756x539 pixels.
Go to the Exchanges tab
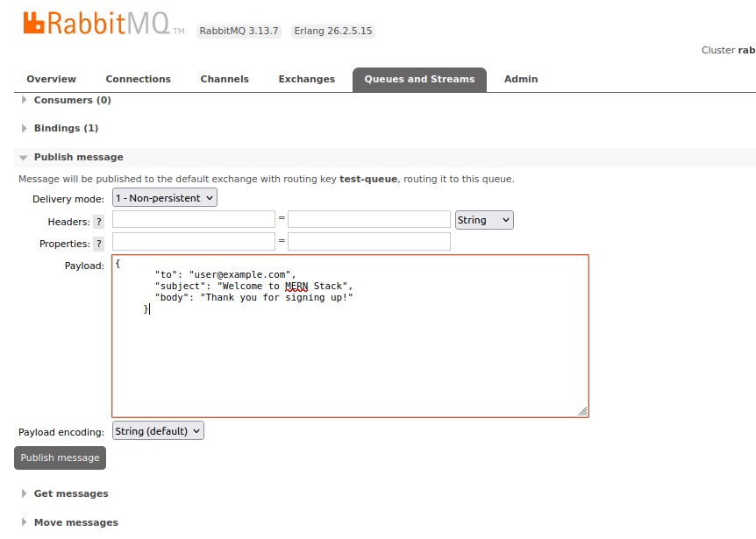[306, 79]
